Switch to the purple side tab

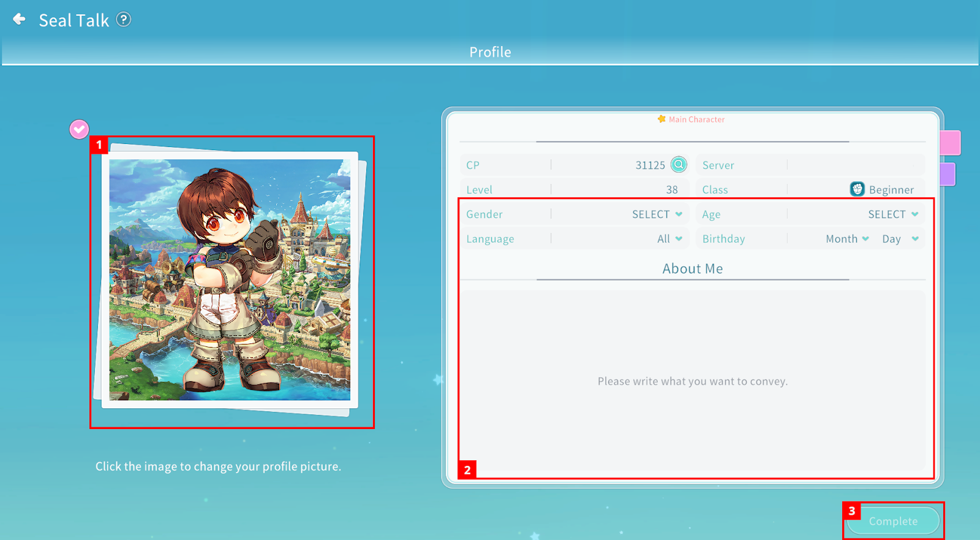click(x=948, y=175)
